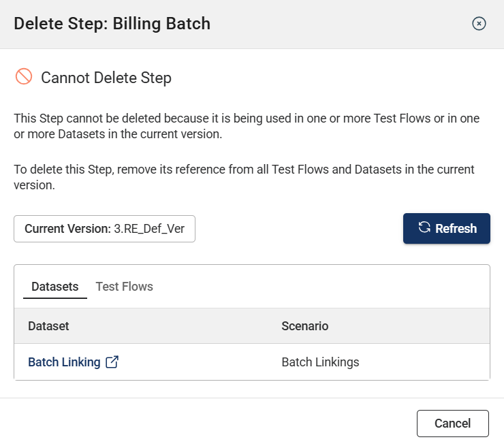Image resolution: width=504 pixels, height=446 pixels.
Task: Click the paragraph starting This Step cannot
Action: click(247, 126)
